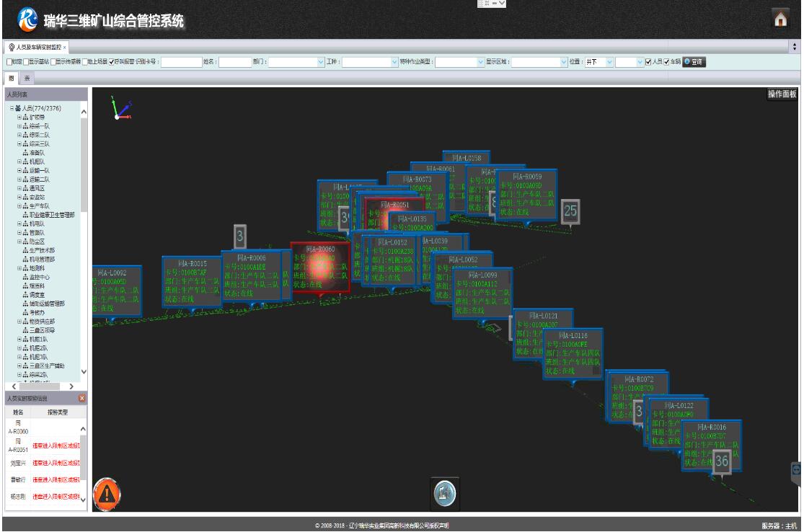
Task: Open the 操作面板 operation panel
Action: (782, 95)
